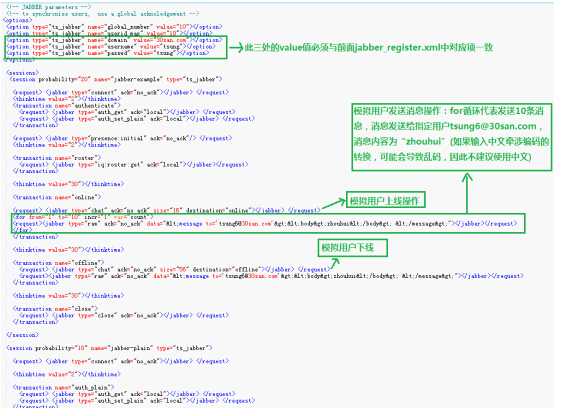Viewport: 561px width, 416px height.
Task: Click the 'to synchronize users' comment line
Action: [x=102, y=14]
